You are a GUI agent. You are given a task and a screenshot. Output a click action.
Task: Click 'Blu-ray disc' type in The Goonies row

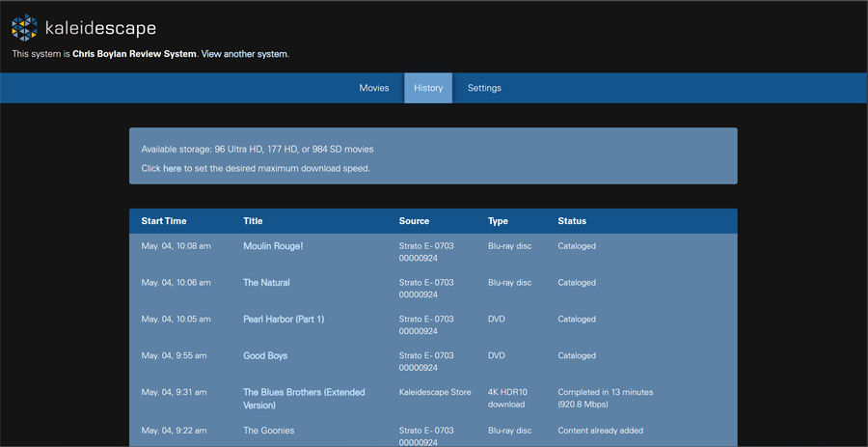click(510, 431)
